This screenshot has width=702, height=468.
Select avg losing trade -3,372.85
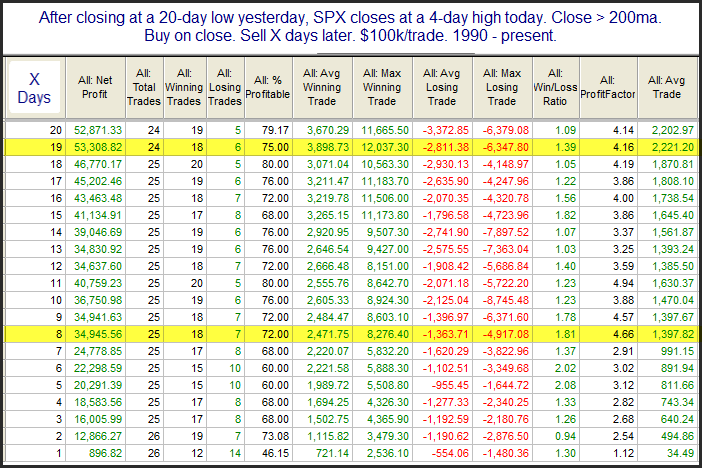pos(445,130)
